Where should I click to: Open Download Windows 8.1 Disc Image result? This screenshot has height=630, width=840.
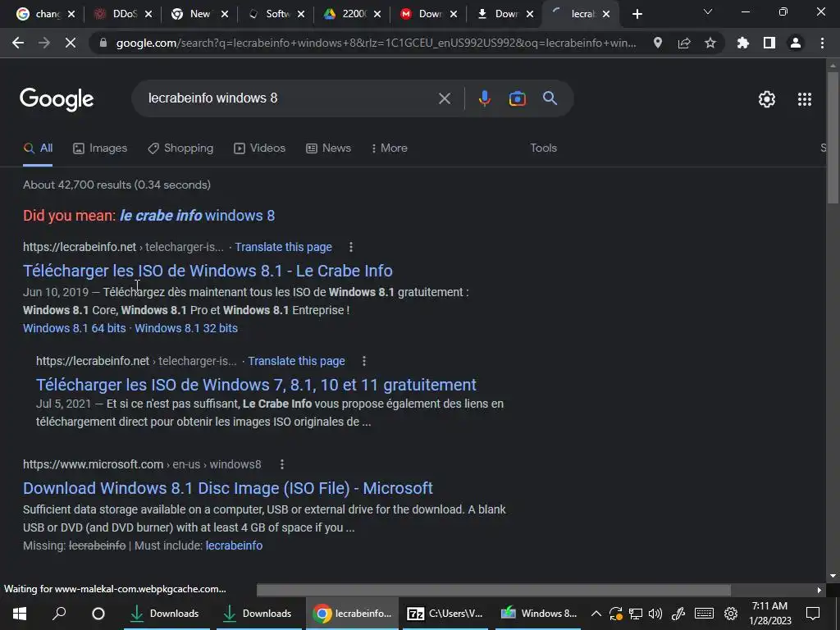tap(228, 488)
